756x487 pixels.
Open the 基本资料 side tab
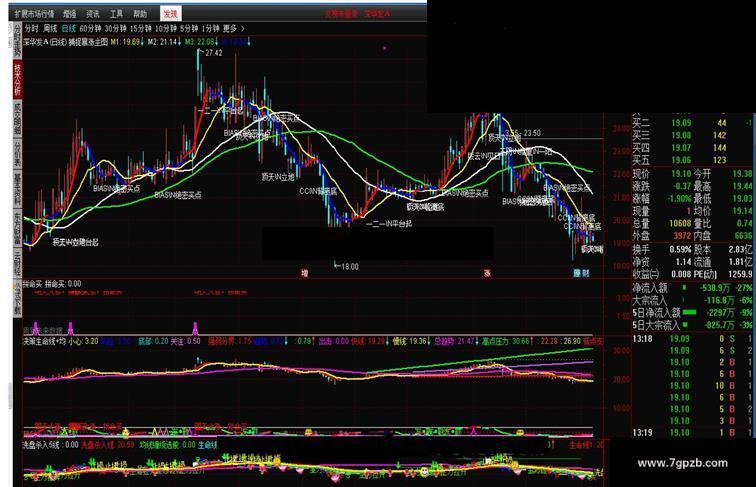tap(17, 189)
